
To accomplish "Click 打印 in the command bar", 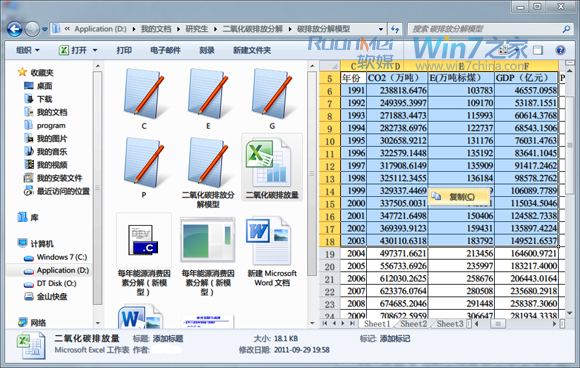I will click(x=124, y=50).
